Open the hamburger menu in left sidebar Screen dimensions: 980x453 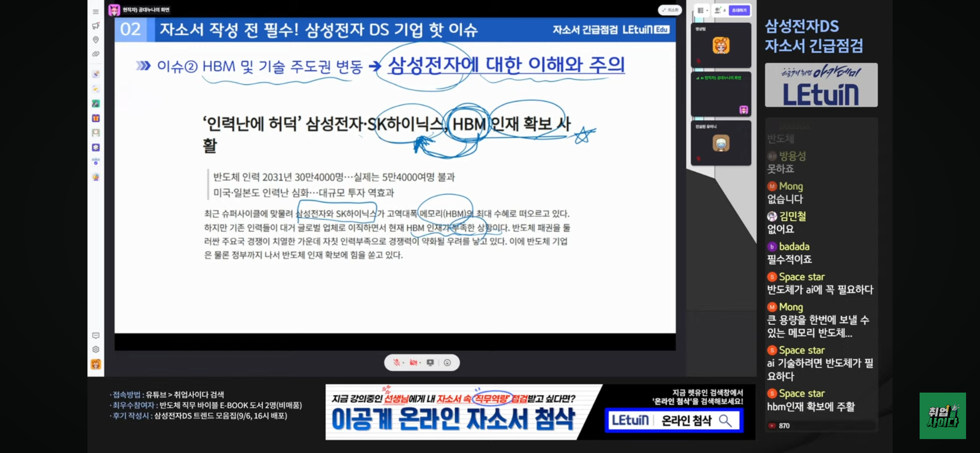tap(96, 12)
